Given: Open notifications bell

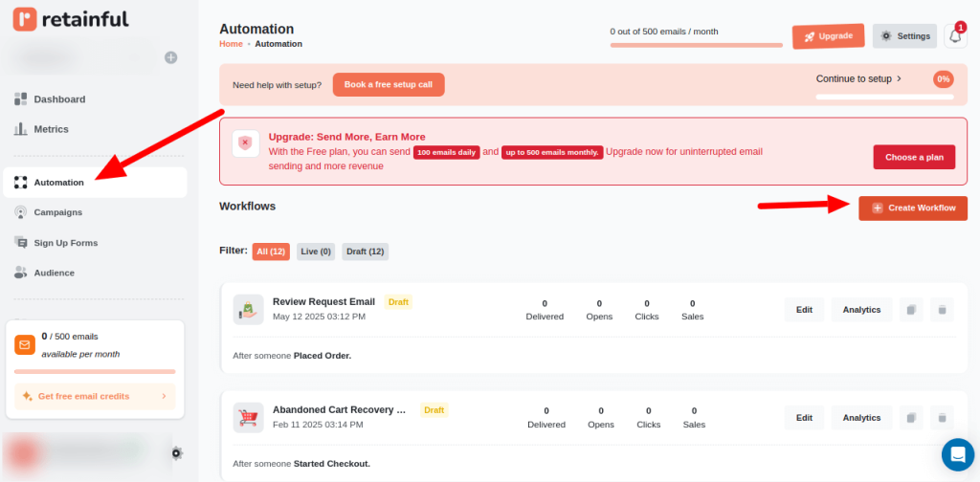Looking at the screenshot, I should click(955, 36).
